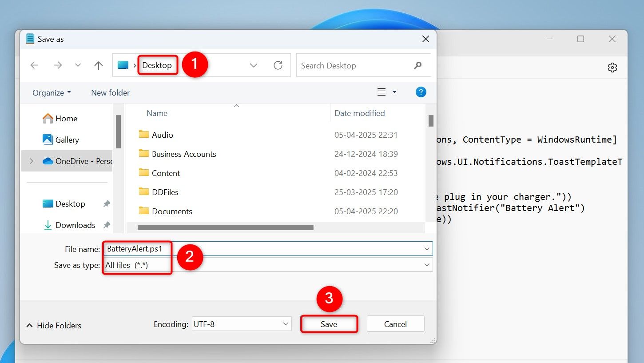The image size is (644, 363).
Task: Click the New folder button
Action: [110, 93]
